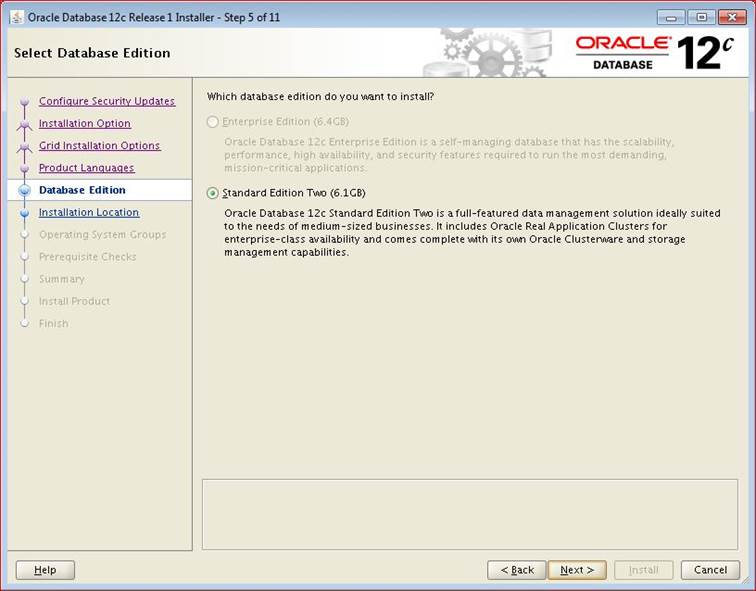
Task: Click the Oracle 12c Database logo
Action: (x=654, y=53)
